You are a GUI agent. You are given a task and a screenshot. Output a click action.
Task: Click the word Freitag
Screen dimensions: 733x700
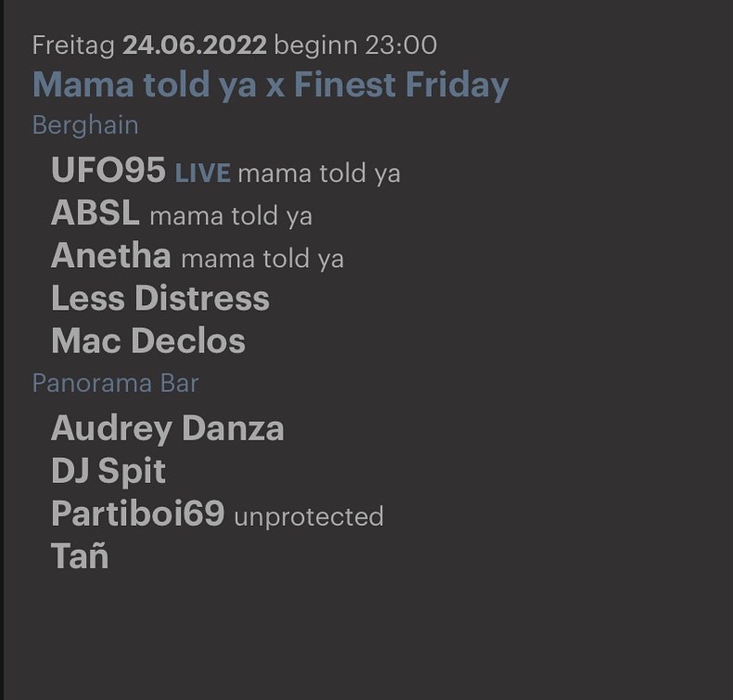coord(73,45)
